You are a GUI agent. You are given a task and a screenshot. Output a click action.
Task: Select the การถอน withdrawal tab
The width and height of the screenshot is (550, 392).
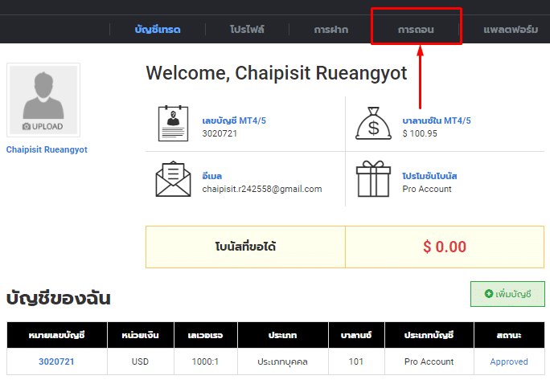coord(416,30)
